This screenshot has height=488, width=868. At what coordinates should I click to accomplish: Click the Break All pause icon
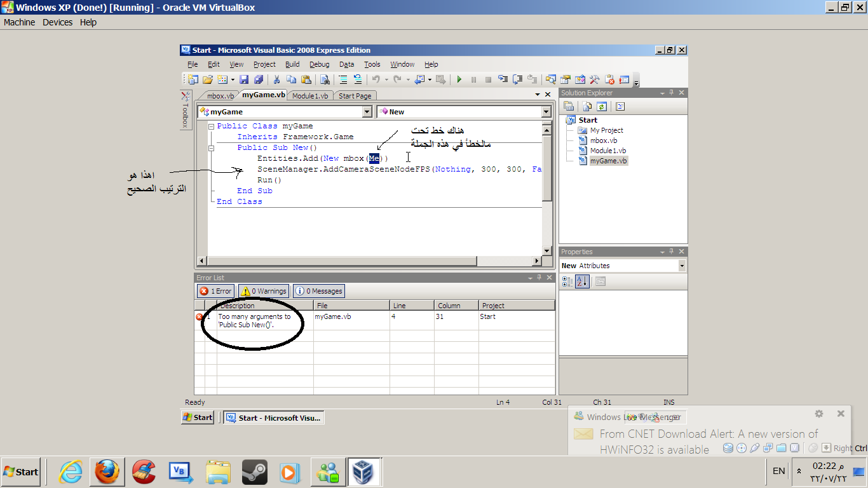tap(473, 79)
